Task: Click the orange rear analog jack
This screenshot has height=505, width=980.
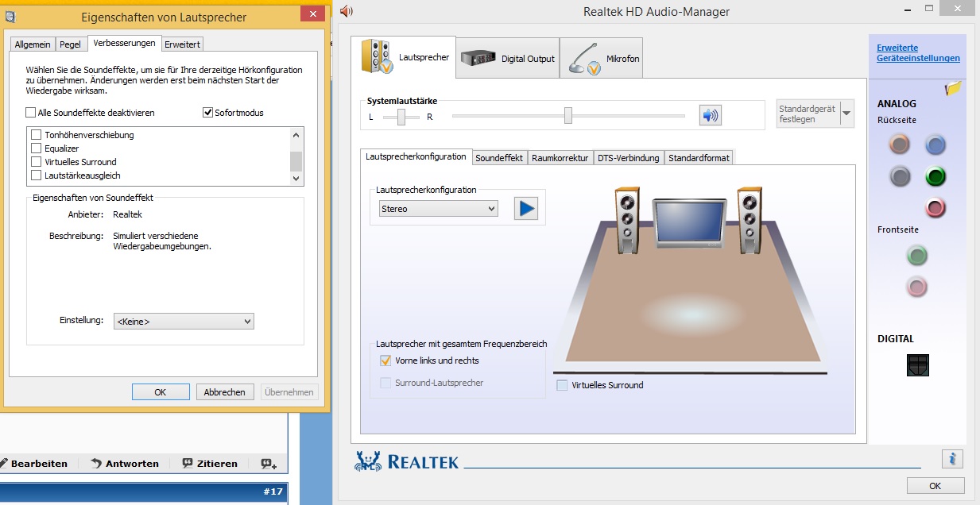Action: [x=900, y=145]
